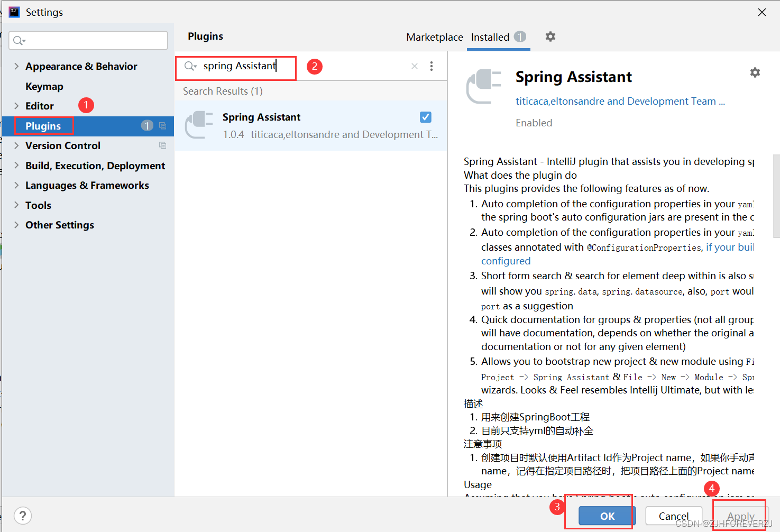780x532 pixels.
Task: Click the Plugins update count badge
Action: click(x=147, y=126)
